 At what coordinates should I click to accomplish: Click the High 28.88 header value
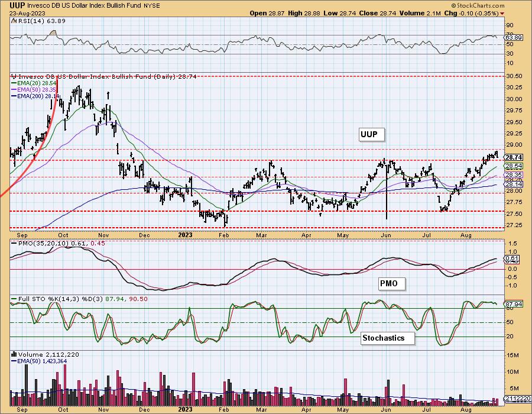pos(304,13)
